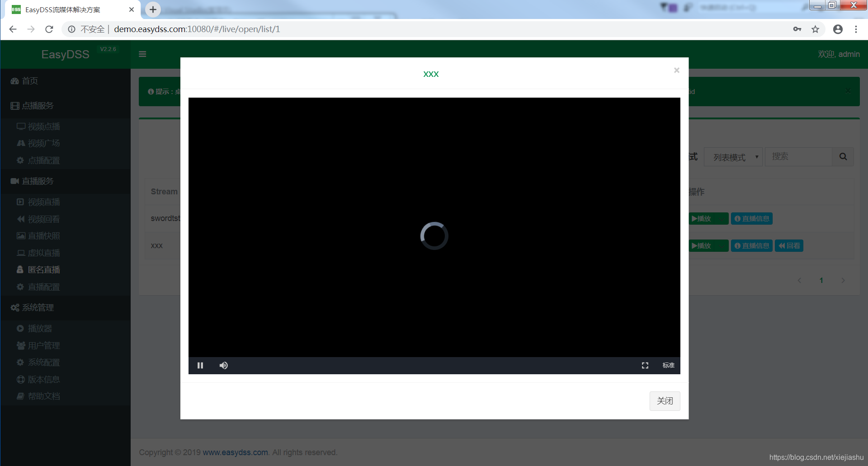Viewport: 868px width, 466px height.
Task: Click the magnifier search button
Action: pos(843,157)
